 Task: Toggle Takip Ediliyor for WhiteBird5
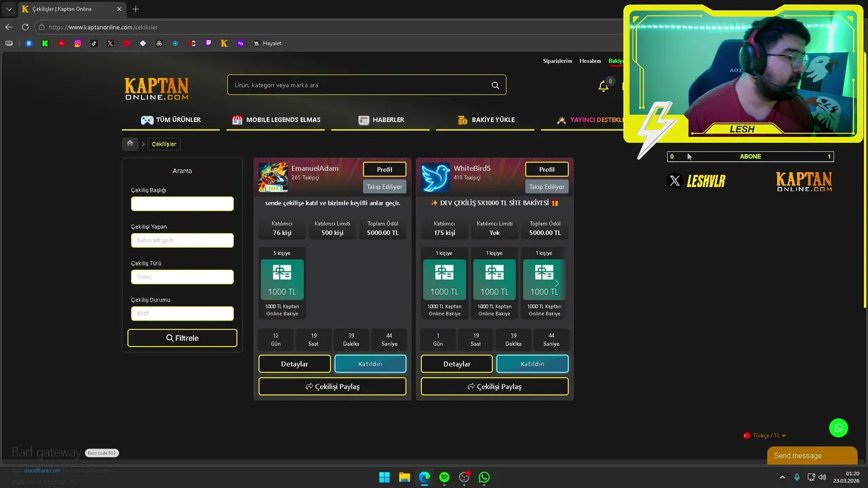(x=547, y=186)
